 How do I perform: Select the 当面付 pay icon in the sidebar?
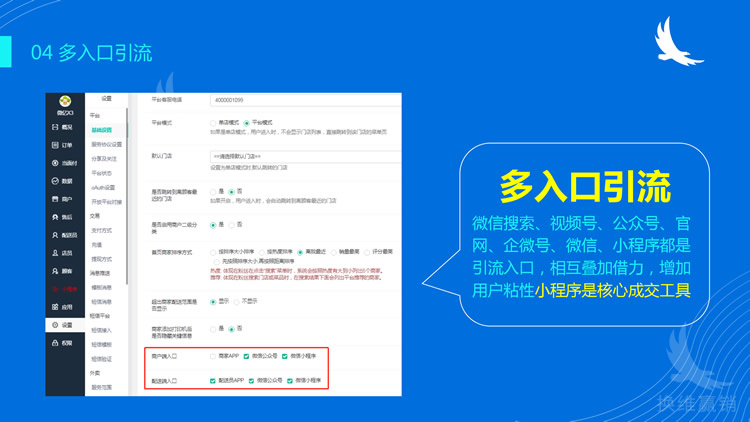55,163
